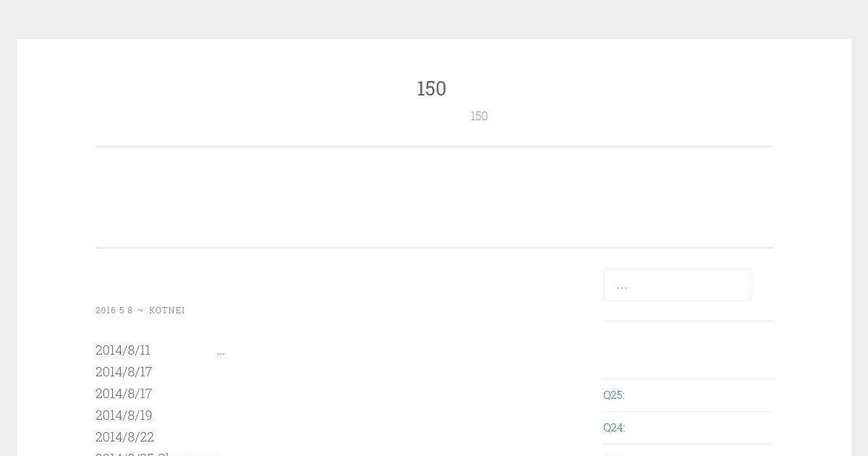
Task: Click the cut-off link below Q24:
Action: click(613, 453)
